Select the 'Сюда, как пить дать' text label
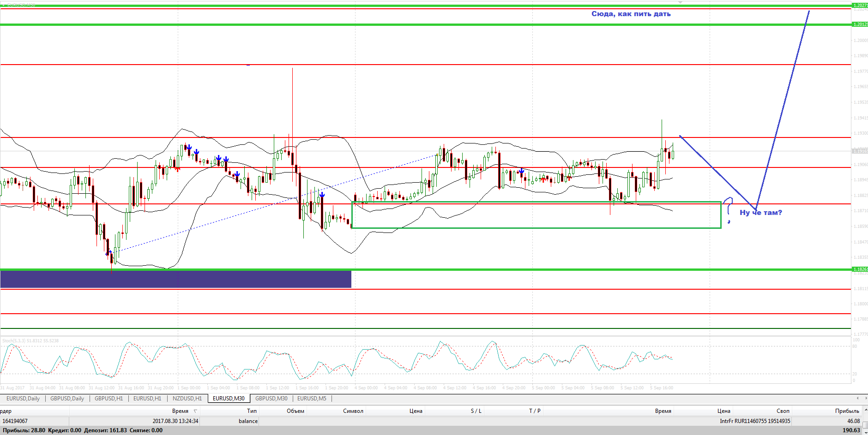Viewport: 868px width, 435px height. (631, 14)
